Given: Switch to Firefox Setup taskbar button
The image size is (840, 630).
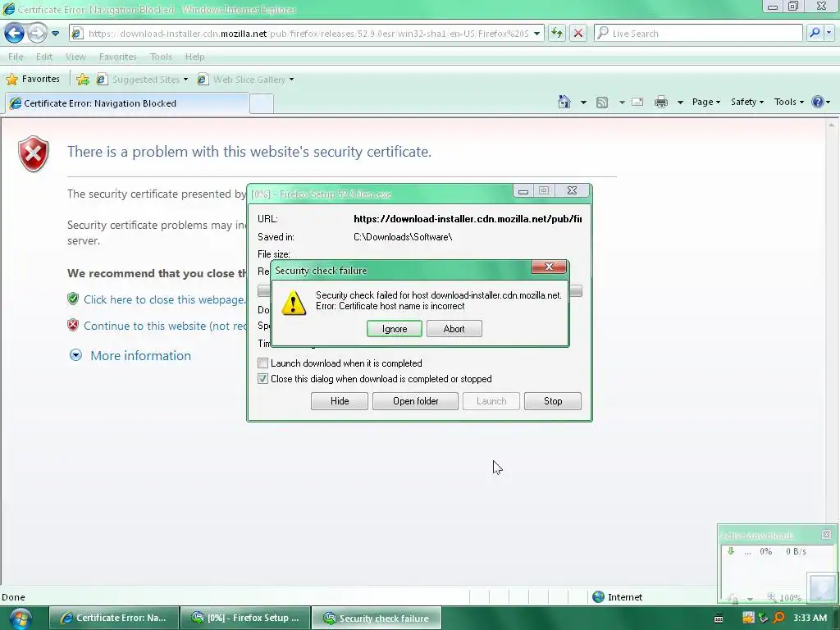Looking at the screenshot, I should [246, 618].
